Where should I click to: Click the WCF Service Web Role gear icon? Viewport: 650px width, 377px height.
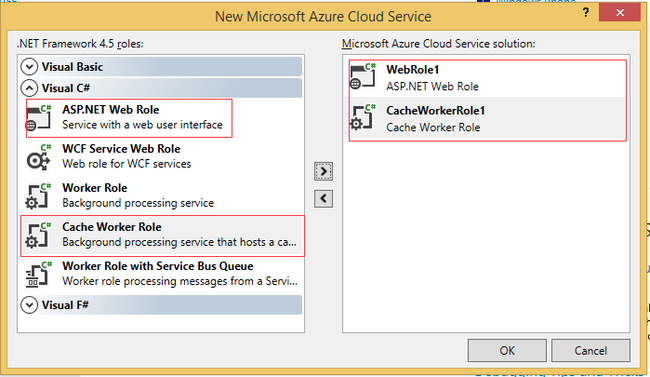pos(39,157)
